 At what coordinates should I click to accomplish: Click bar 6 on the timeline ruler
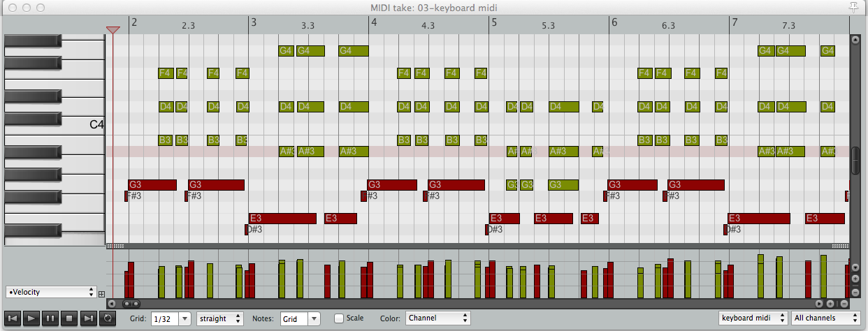(x=615, y=22)
